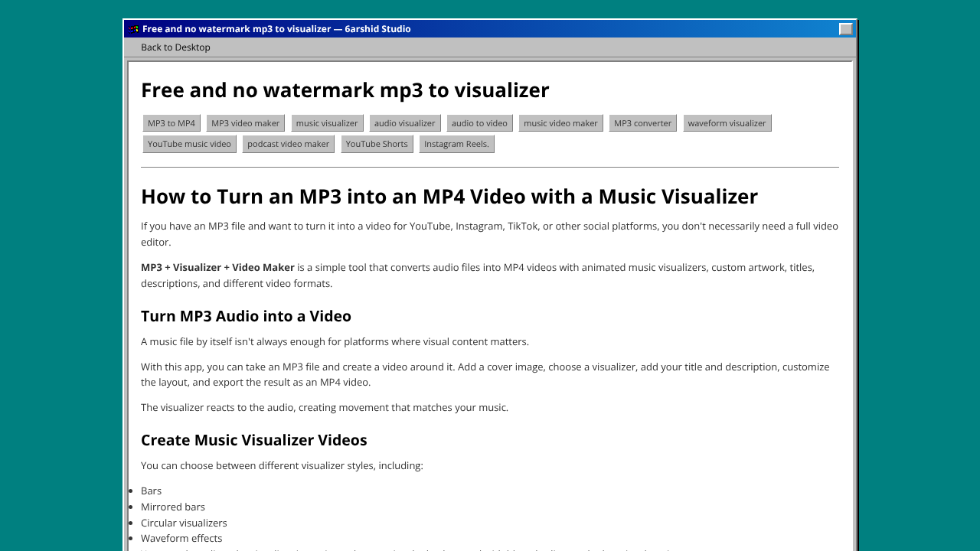Click the page title 'Free and no watermark mp3 to visualizer'
This screenshot has height=551, width=980.
[x=345, y=90]
